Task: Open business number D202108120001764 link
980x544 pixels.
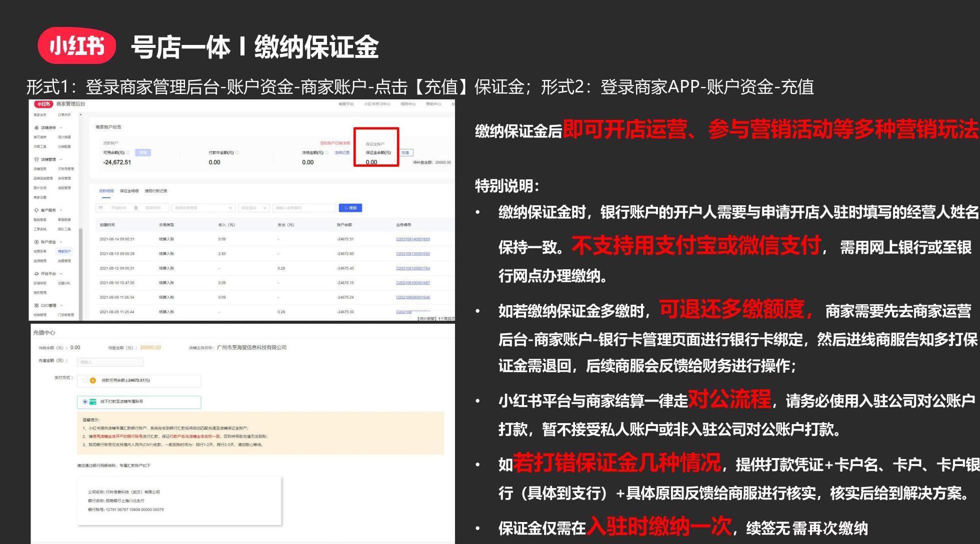Action: coord(413,268)
